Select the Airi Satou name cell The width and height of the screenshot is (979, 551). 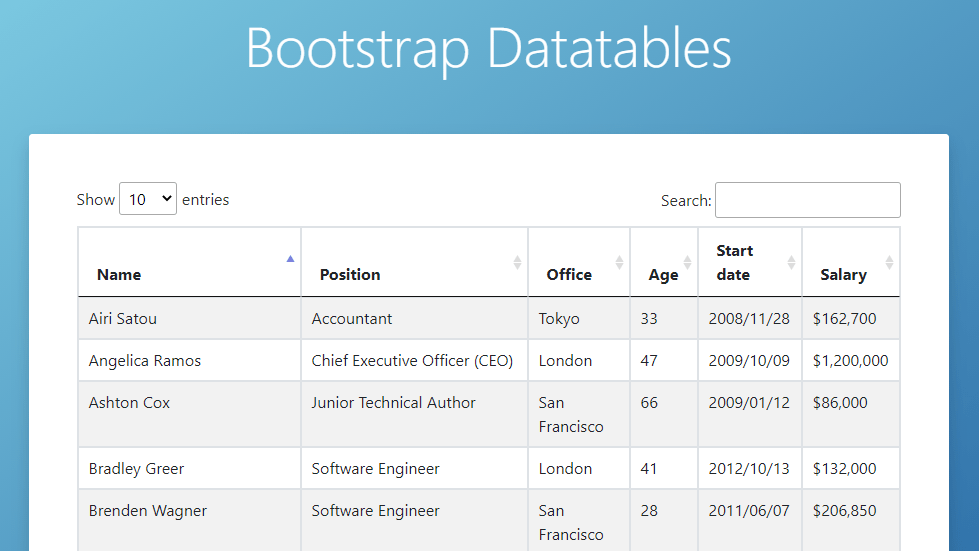(x=123, y=319)
